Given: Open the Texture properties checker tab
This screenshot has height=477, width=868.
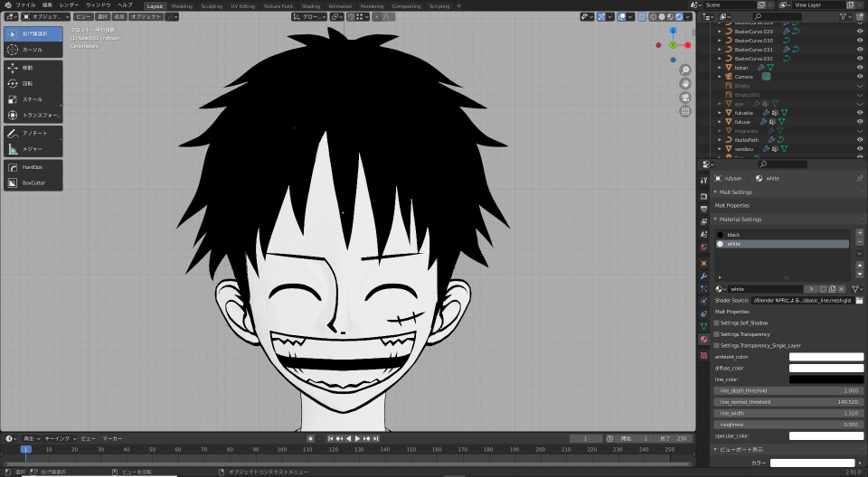Looking at the screenshot, I should tap(703, 355).
